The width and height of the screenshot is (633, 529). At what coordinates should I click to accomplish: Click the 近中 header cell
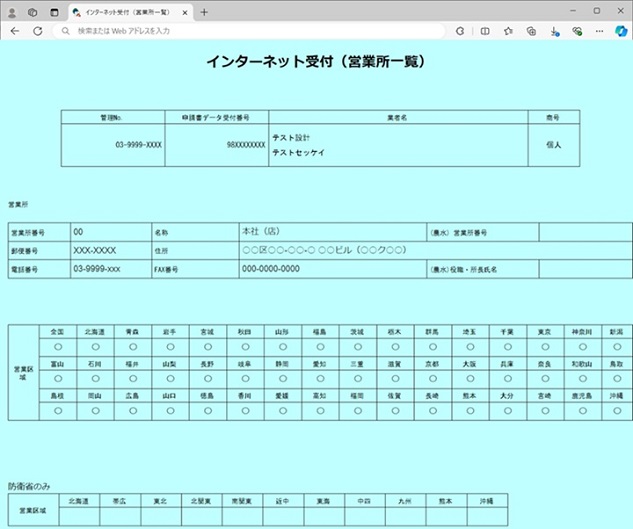[283, 501]
